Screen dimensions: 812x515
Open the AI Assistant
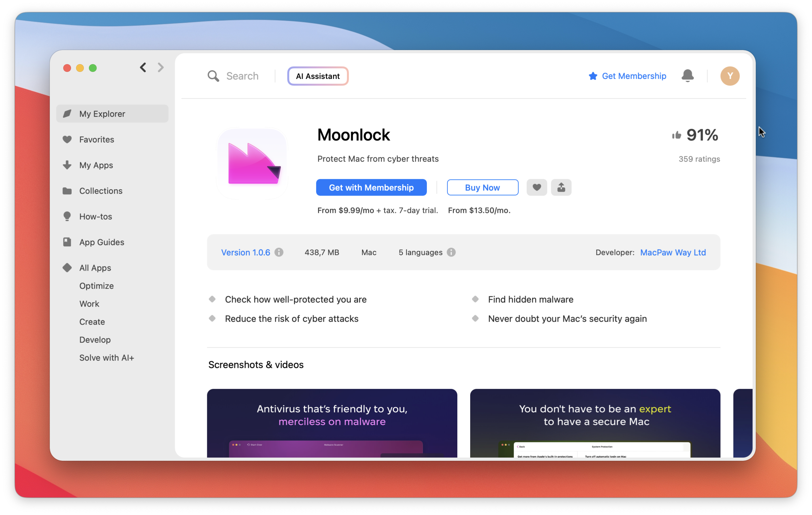coord(318,76)
